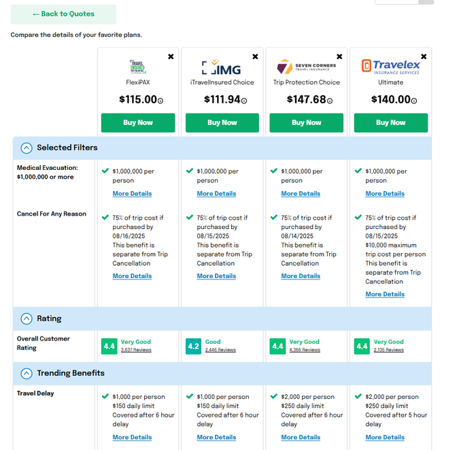The image size is (476, 450).
Task: Open Seven Corners 4,366 Reviews link
Action: [x=305, y=350]
